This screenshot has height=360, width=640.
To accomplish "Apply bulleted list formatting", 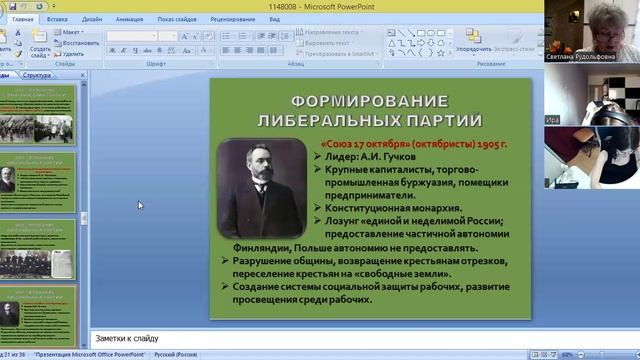I will [x=227, y=36].
